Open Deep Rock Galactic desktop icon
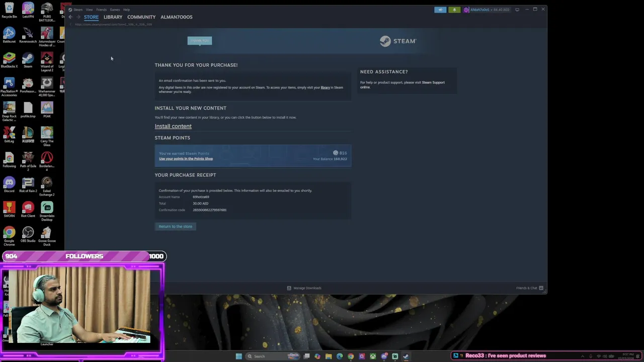This screenshot has width=644, height=362. [x=9, y=112]
